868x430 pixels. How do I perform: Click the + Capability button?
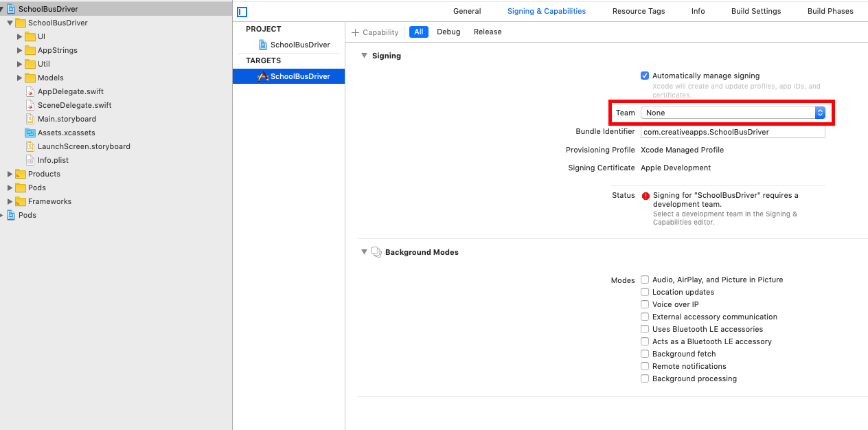click(375, 32)
